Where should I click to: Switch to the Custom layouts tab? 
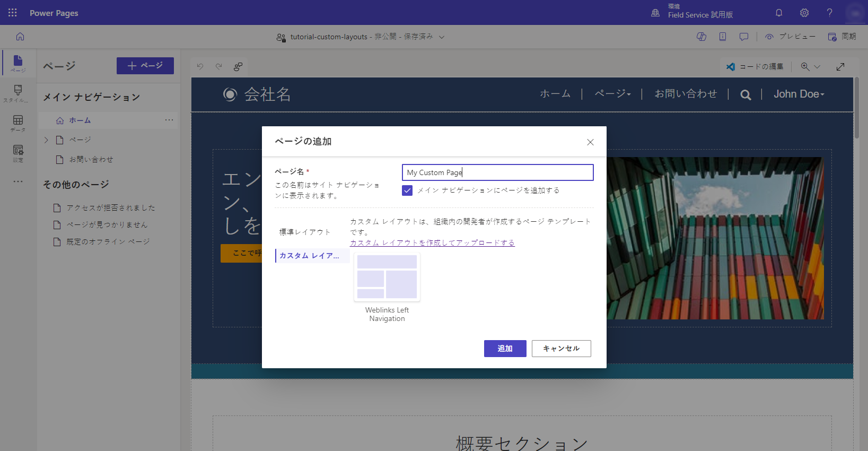coord(312,256)
